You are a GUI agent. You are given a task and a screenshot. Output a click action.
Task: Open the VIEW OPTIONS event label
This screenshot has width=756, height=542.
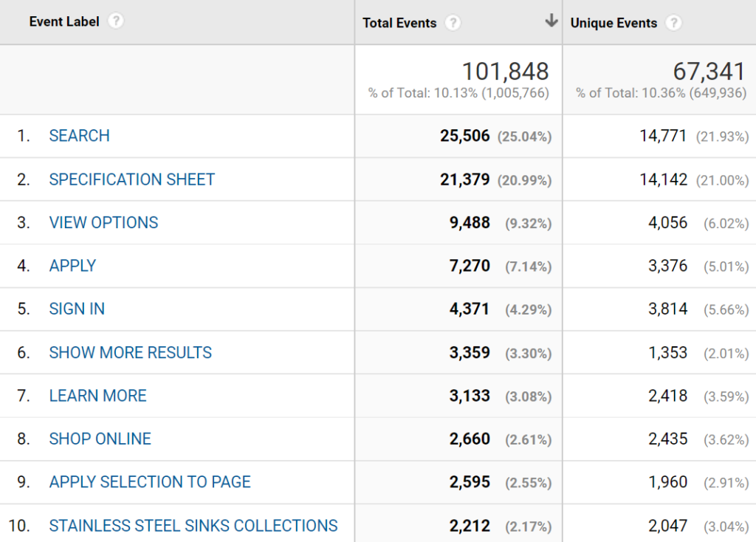[103, 223]
